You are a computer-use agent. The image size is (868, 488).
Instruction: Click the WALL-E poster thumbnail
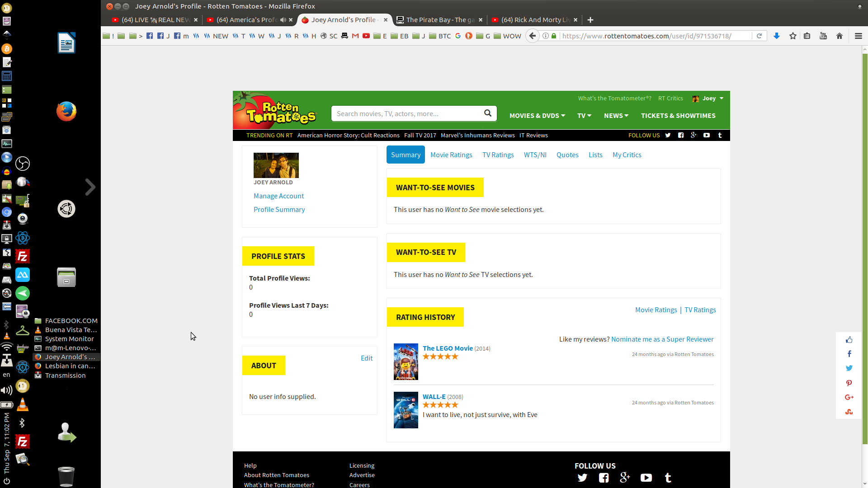(406, 410)
